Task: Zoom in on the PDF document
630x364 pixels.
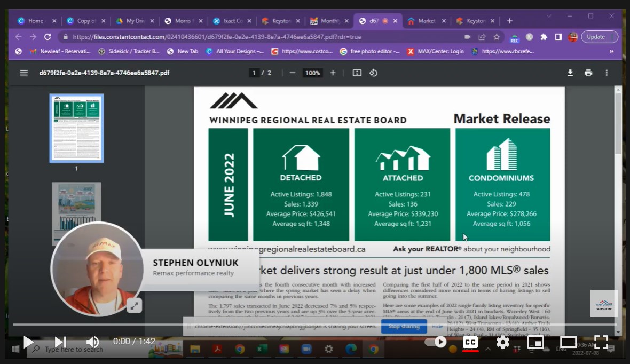Action: coord(333,73)
